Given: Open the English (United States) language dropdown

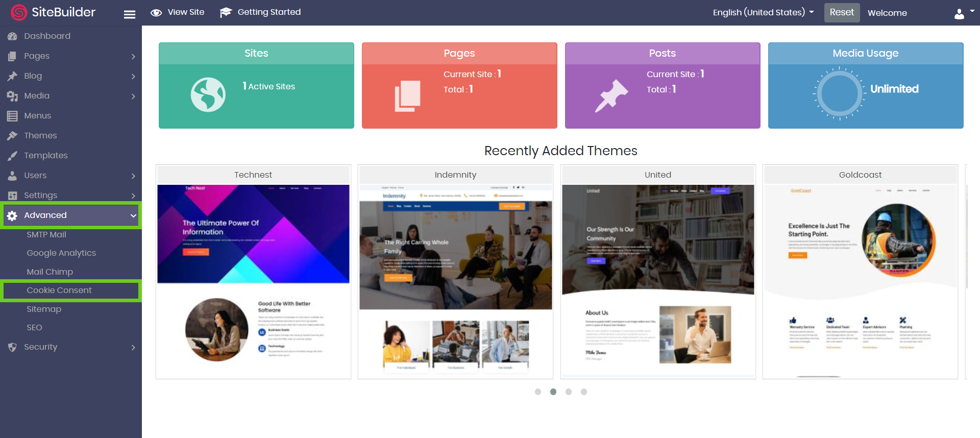Looking at the screenshot, I should pyautogui.click(x=763, y=12).
